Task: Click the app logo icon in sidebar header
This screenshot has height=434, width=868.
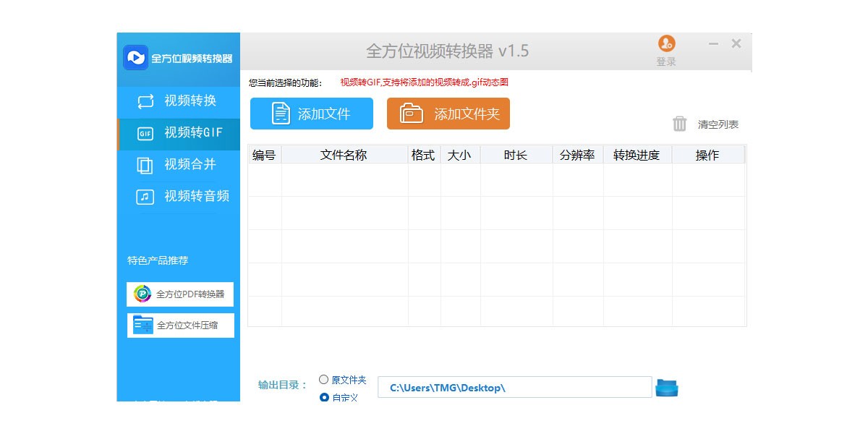Action: tap(135, 58)
